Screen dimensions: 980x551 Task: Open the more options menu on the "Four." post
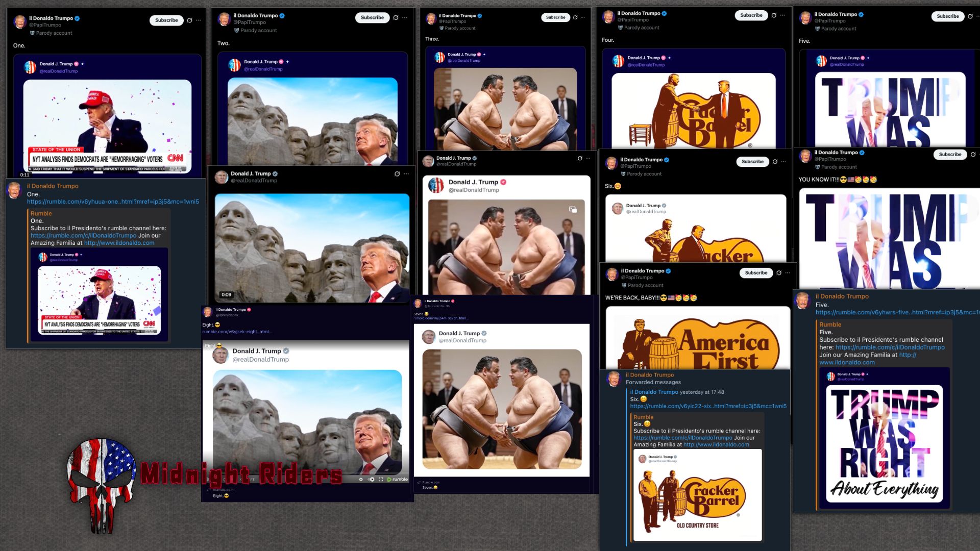click(782, 15)
